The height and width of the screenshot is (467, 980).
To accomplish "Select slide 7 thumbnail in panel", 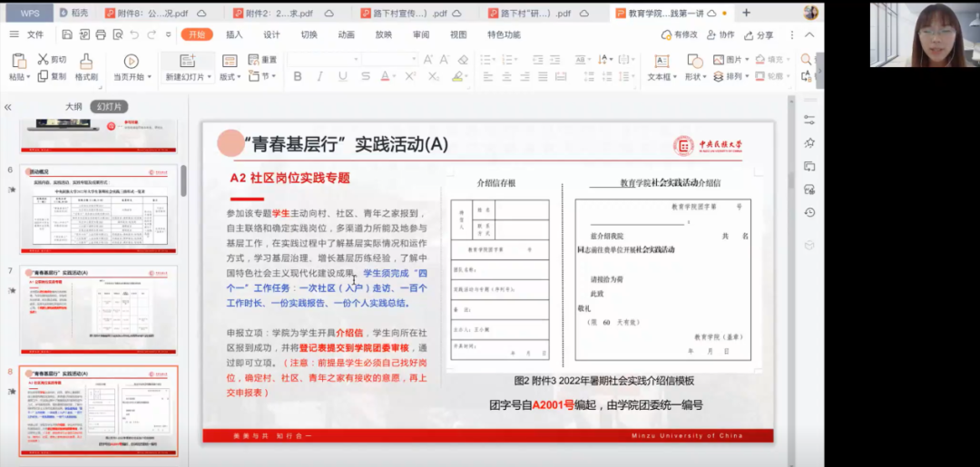I will click(99, 310).
